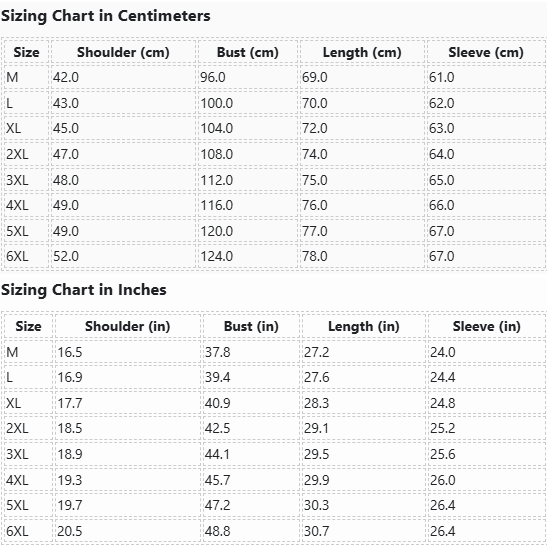Click the 16.5 shoulder inches cell

[128, 352]
